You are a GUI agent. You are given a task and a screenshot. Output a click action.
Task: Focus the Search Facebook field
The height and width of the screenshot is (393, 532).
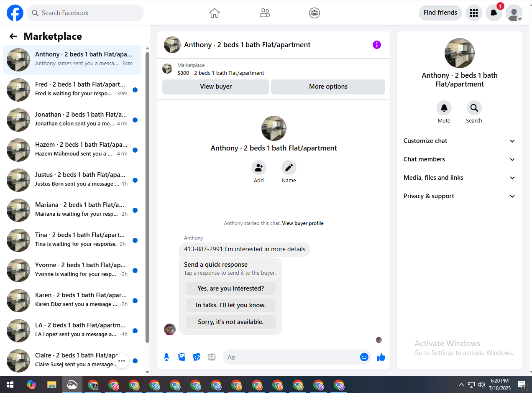coord(85,13)
